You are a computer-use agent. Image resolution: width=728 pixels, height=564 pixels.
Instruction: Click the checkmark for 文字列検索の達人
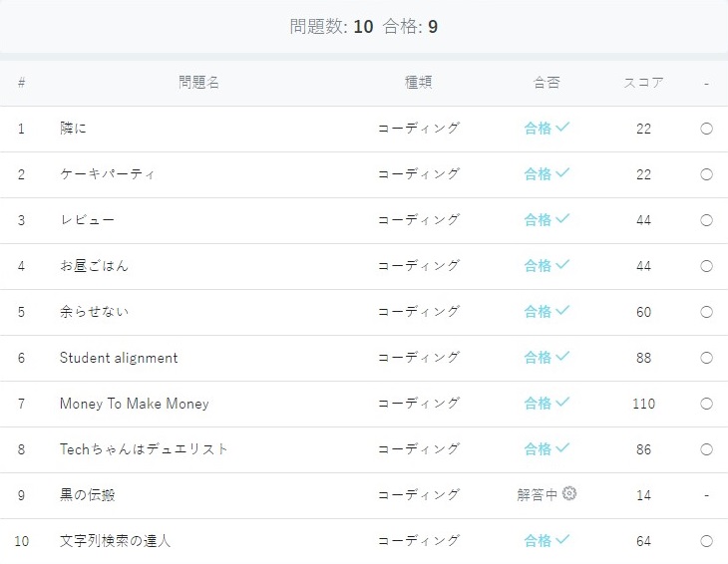coord(562,540)
